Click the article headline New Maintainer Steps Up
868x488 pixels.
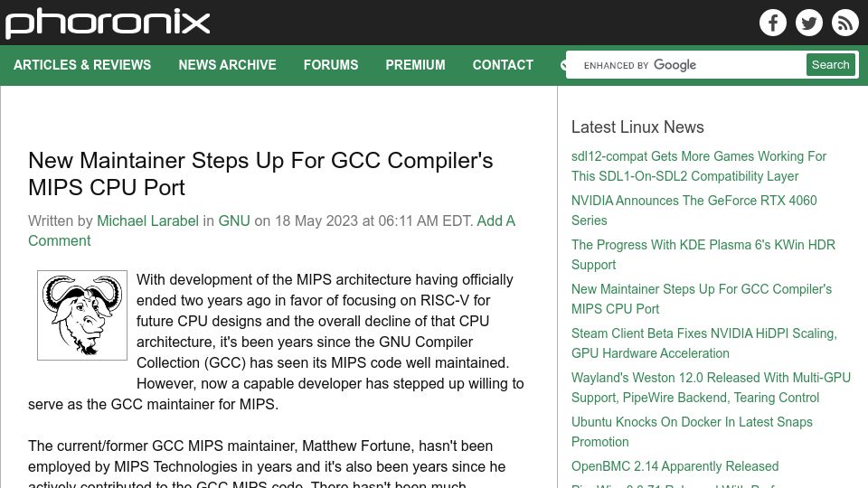pos(260,174)
